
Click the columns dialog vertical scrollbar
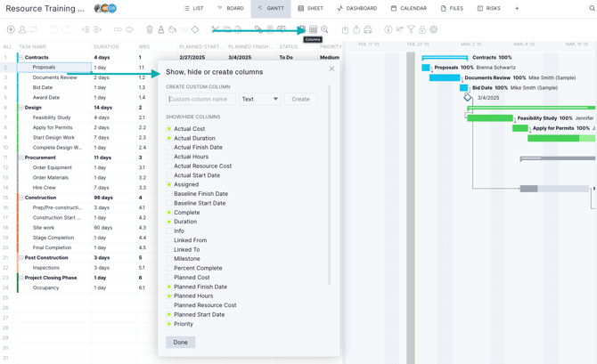point(330,184)
